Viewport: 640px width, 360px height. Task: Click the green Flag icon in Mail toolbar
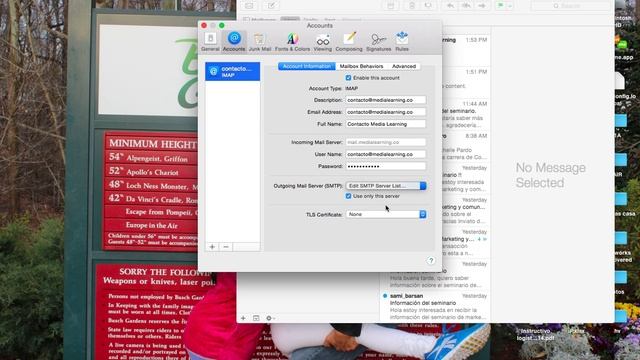tap(500, 6)
